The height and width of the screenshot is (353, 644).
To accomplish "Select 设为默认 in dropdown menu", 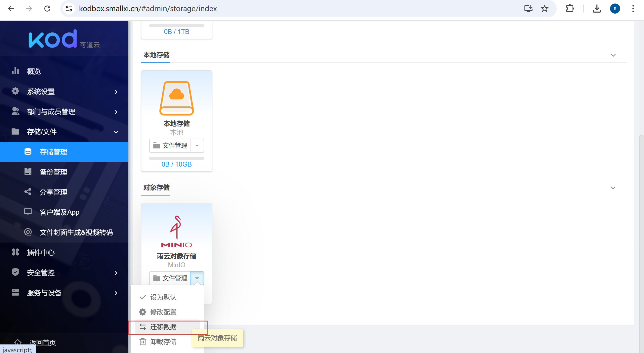I will coord(163,297).
